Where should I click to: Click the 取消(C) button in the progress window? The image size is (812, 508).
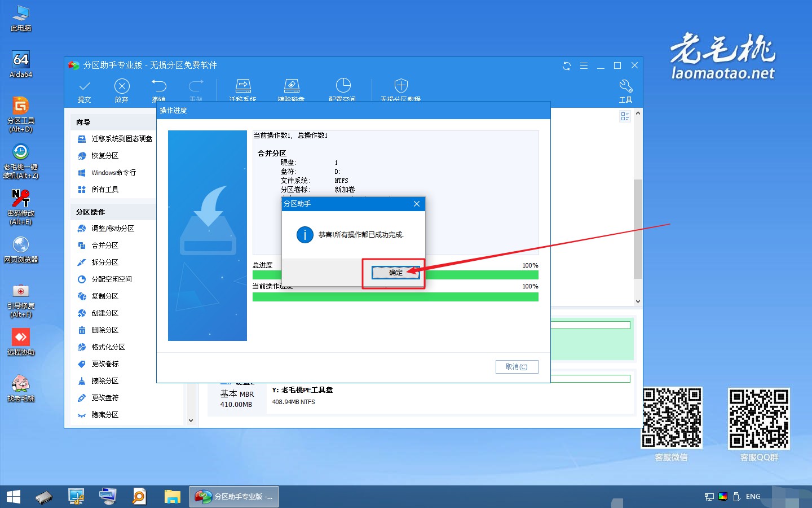517,367
